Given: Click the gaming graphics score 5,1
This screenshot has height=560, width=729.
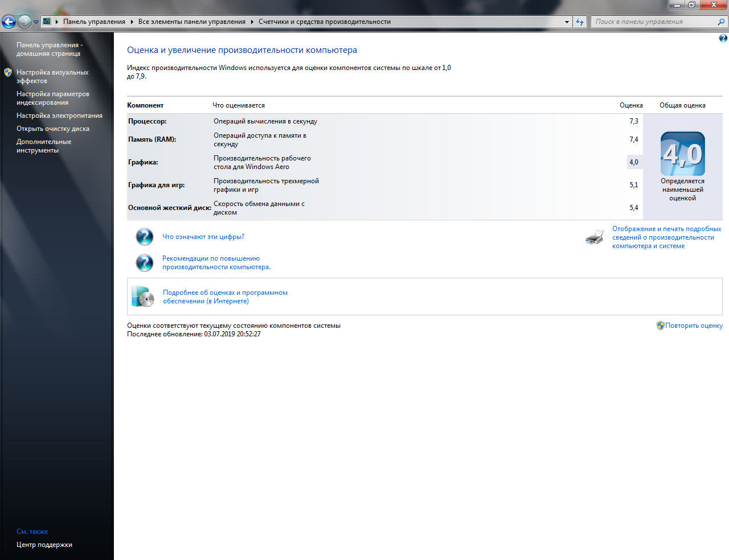Looking at the screenshot, I should 634,185.
